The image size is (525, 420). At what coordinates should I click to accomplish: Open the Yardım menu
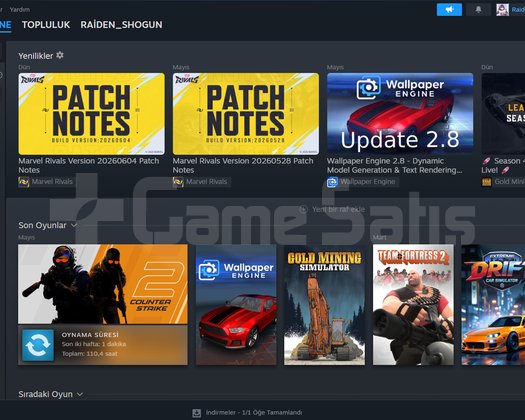point(19,9)
